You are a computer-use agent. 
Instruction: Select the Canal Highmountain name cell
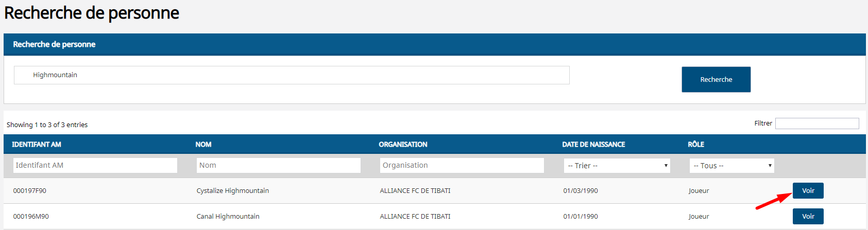(x=228, y=217)
